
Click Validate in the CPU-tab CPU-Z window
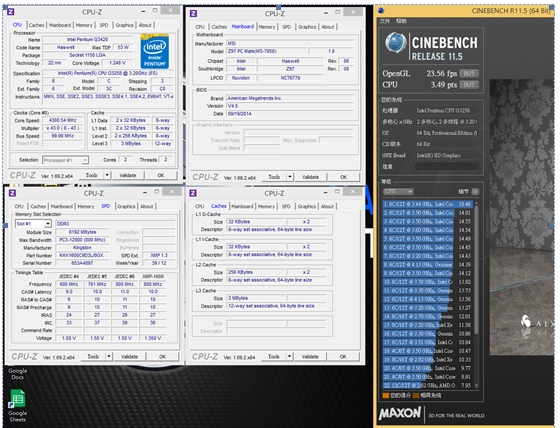[x=128, y=175]
